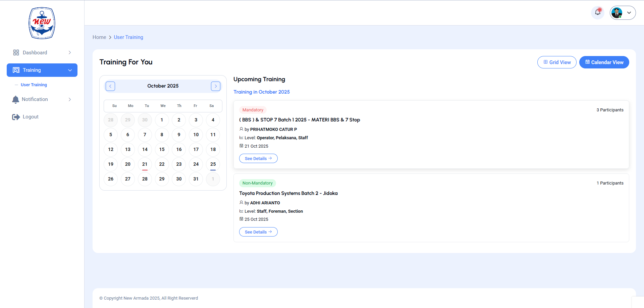See Details for Toyota Production Systems training
644x308 pixels.
click(258, 232)
